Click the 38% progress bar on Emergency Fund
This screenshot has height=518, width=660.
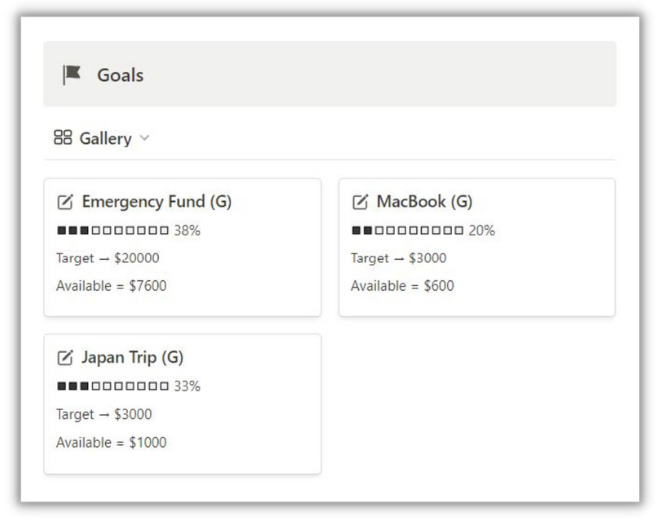coord(129,230)
